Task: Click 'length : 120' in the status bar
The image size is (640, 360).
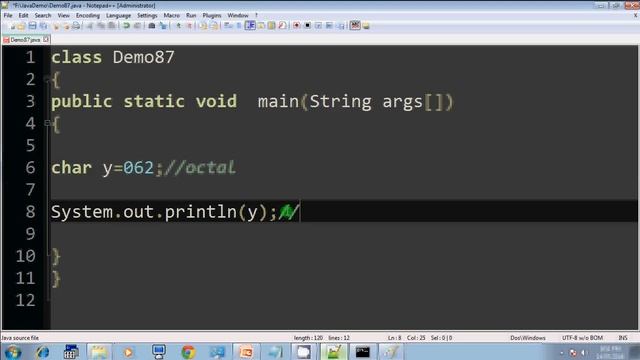Action: click(x=308, y=338)
